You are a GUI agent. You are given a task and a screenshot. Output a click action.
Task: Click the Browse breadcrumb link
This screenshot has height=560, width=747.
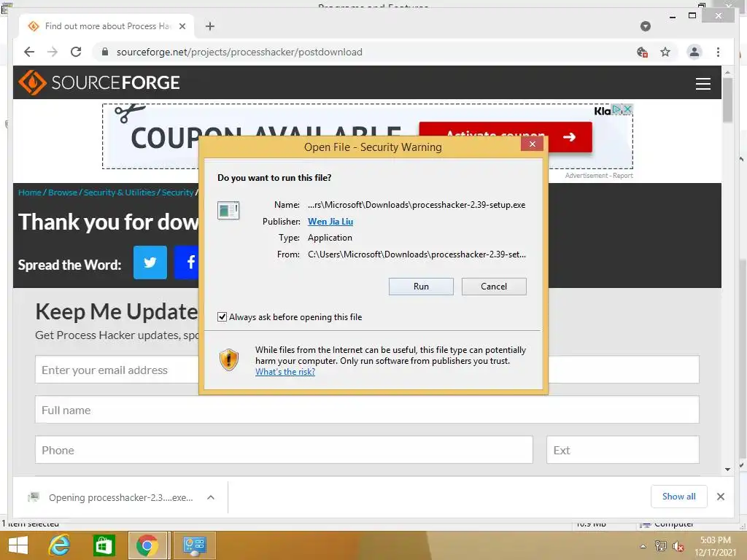pyautogui.click(x=63, y=192)
